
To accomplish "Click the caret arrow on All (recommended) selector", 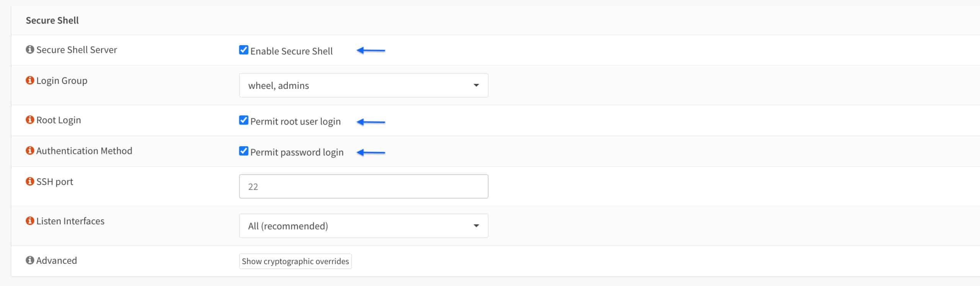I will click(476, 226).
